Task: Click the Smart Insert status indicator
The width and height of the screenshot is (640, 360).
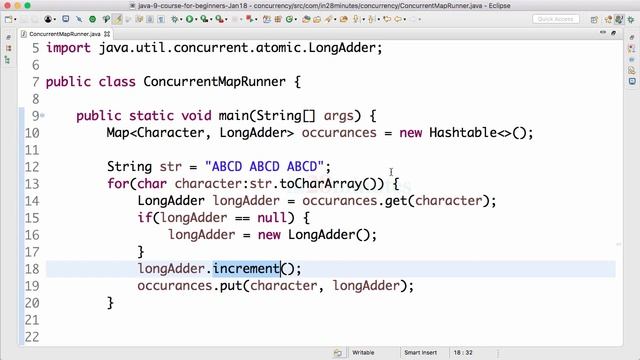Action: pyautogui.click(x=420, y=352)
